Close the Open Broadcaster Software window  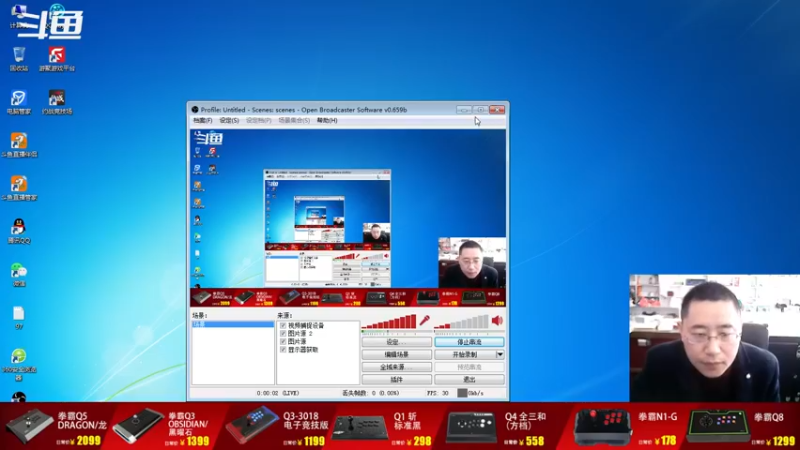[x=497, y=110]
